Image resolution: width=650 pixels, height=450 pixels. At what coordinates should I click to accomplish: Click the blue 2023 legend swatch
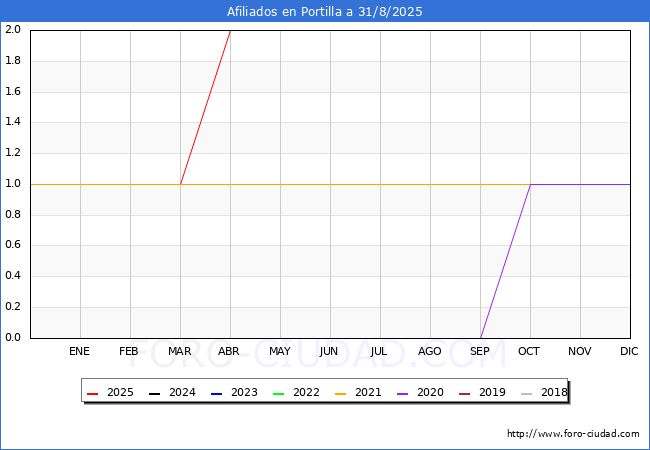pyautogui.click(x=216, y=394)
